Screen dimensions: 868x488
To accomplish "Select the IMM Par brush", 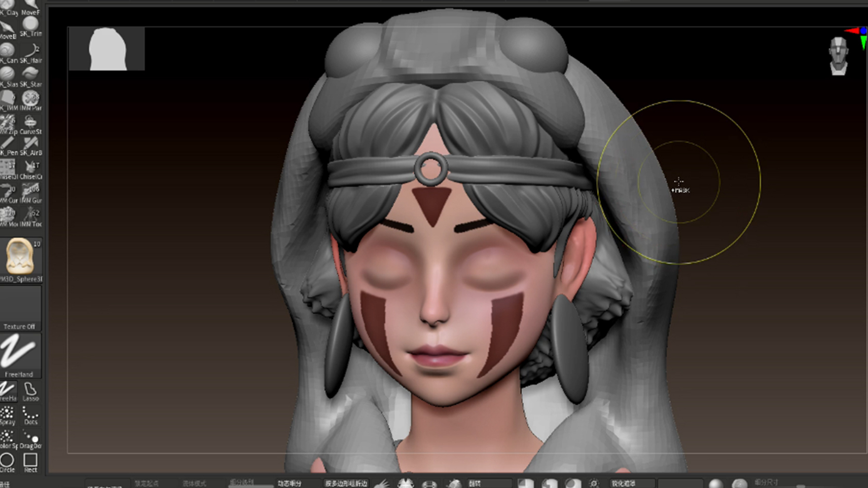I will (x=30, y=101).
